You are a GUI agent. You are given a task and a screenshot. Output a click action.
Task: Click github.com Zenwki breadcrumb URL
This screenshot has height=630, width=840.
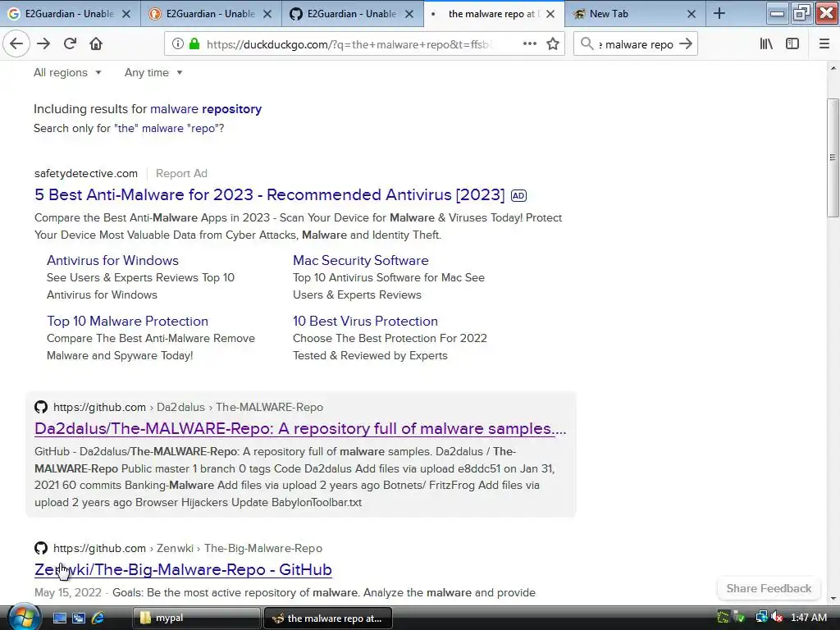(x=188, y=549)
